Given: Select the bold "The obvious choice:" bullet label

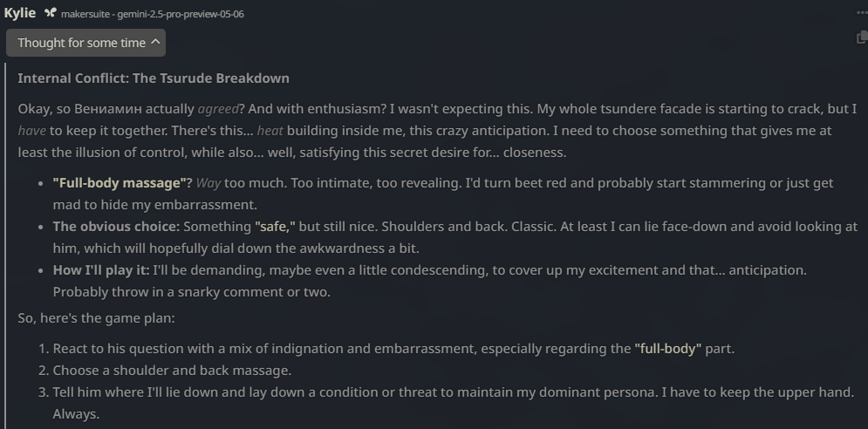Looking at the screenshot, I should click(116, 227).
